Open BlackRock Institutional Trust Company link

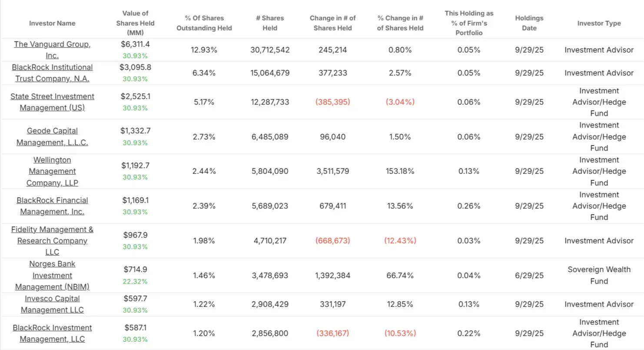click(x=52, y=73)
